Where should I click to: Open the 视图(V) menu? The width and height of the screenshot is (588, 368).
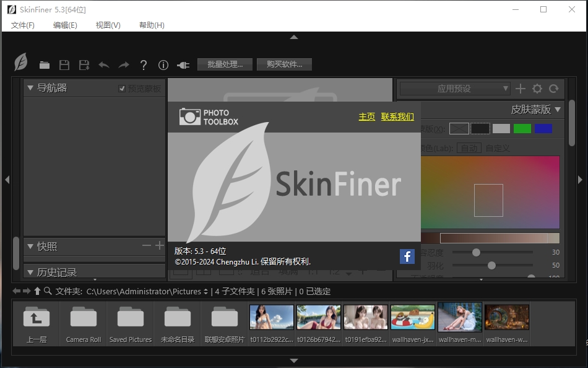point(108,25)
